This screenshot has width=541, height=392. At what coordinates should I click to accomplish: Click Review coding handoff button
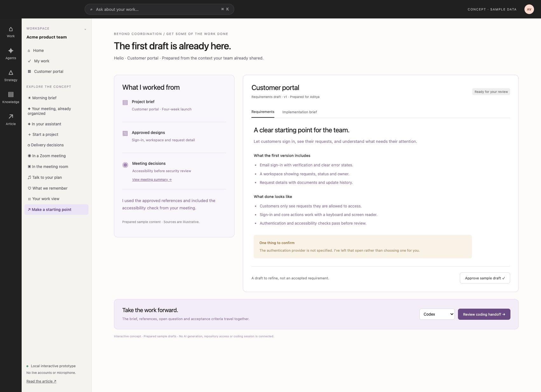[484, 314]
